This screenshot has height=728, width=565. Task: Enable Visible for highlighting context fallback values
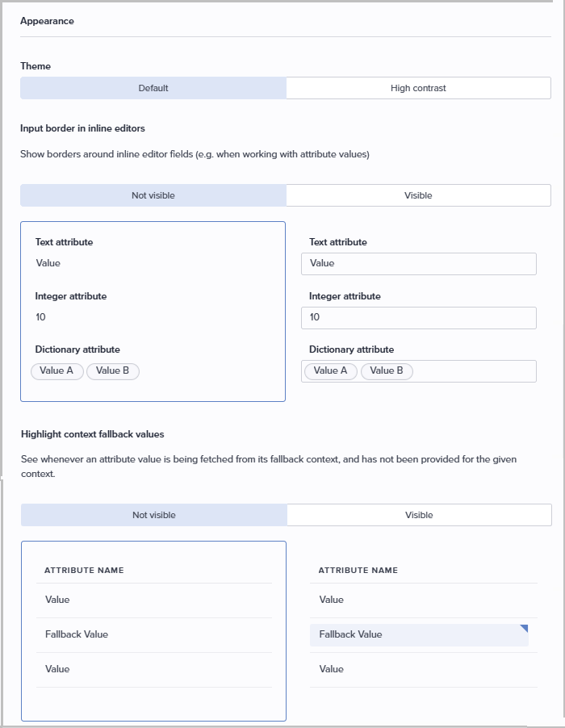tap(419, 515)
